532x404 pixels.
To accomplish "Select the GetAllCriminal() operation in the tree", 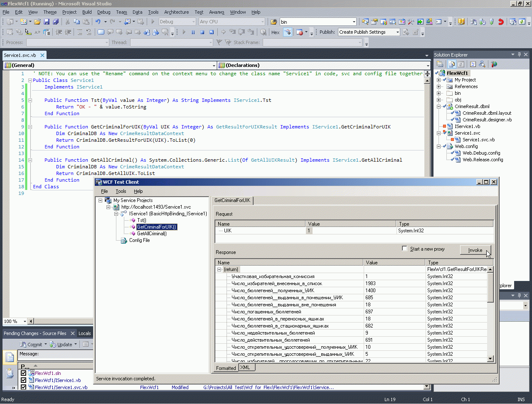I will pyautogui.click(x=152, y=234).
